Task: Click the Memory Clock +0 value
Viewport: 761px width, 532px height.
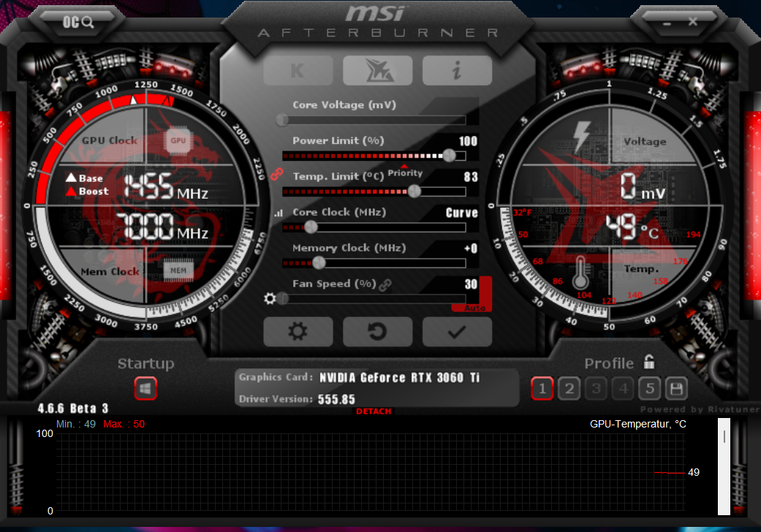Action: 471,248
